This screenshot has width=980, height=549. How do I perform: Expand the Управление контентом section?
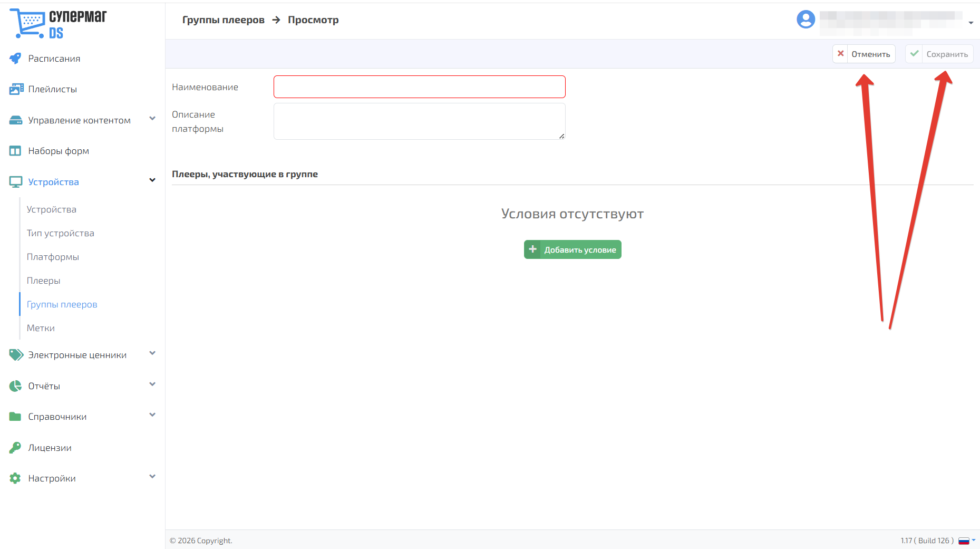[x=152, y=119]
